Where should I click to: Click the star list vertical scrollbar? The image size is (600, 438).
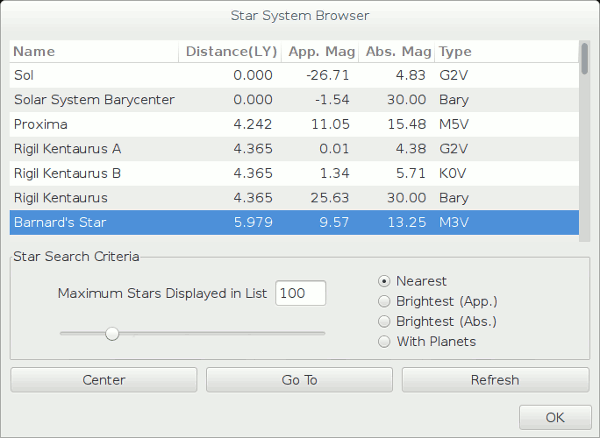point(584,140)
